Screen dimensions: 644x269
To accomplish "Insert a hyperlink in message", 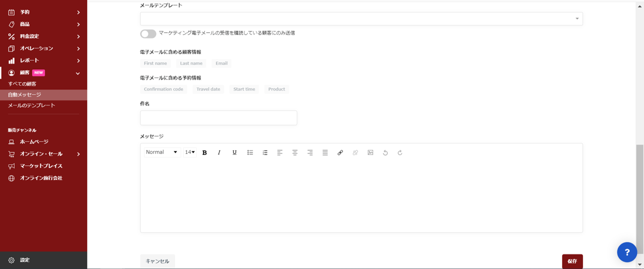I will point(340,153).
